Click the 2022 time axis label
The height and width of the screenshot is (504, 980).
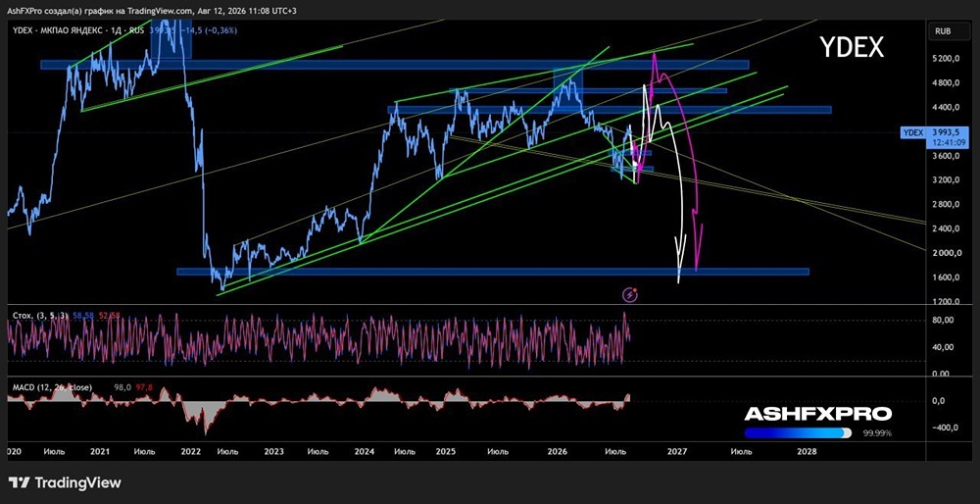coord(190,451)
